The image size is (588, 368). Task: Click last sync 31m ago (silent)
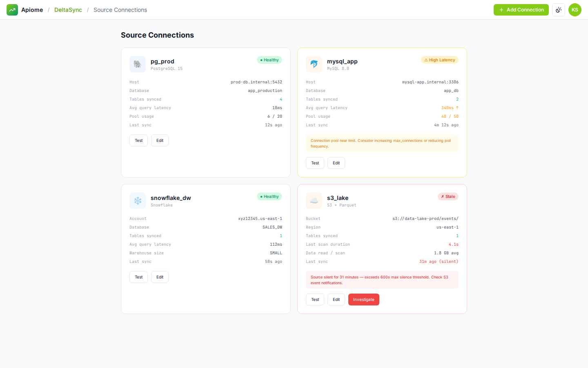[x=439, y=262]
